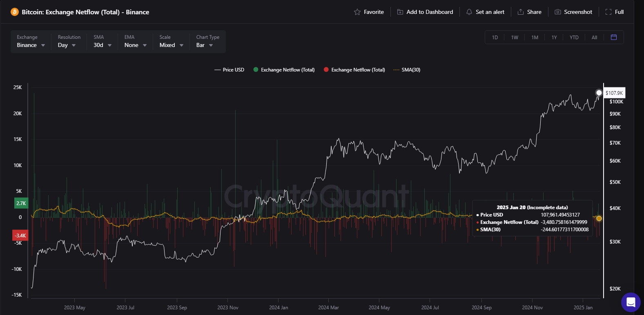Click the chart title Bitcoin: Exchange Netflow
Screen dimensions: 644x315
coord(85,12)
